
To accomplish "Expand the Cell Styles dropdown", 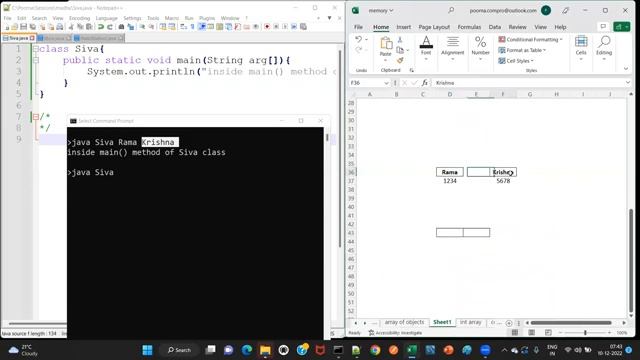I will coord(532,61).
